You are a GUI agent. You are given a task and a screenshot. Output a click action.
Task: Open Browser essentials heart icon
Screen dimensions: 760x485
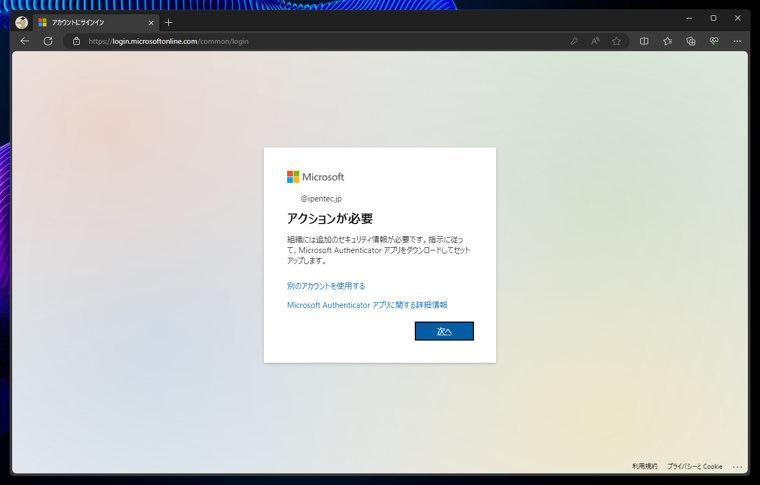(x=714, y=41)
